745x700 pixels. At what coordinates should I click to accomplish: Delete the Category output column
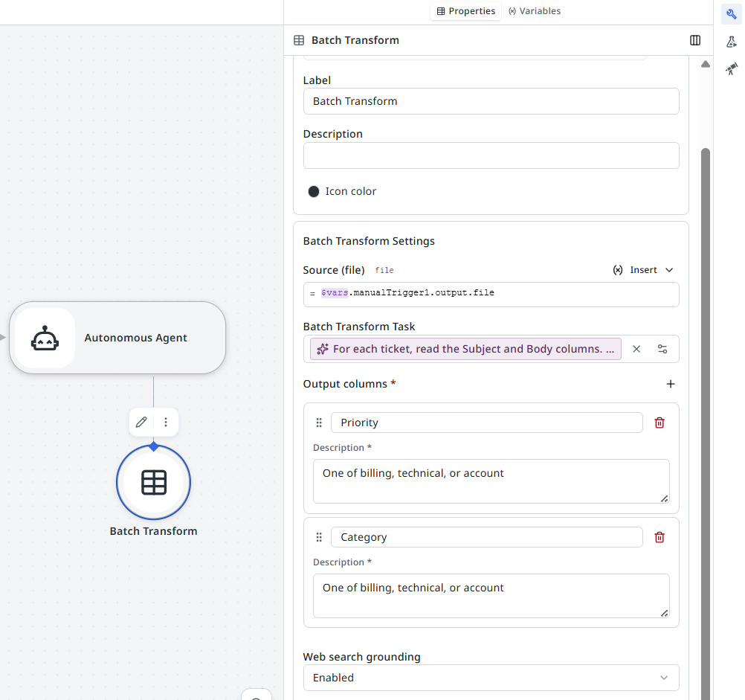(659, 538)
